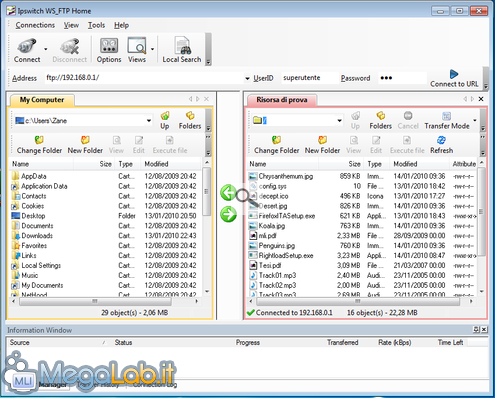The width and height of the screenshot is (495, 398).
Task: Expand the remote folder path dropdown
Action: click(339, 121)
